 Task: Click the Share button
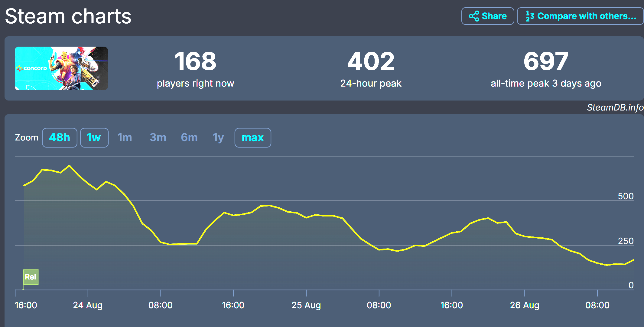click(487, 16)
